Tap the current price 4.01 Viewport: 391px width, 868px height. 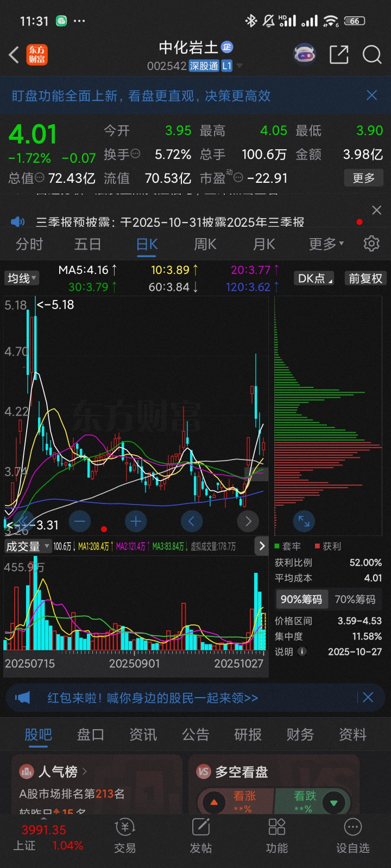click(33, 134)
